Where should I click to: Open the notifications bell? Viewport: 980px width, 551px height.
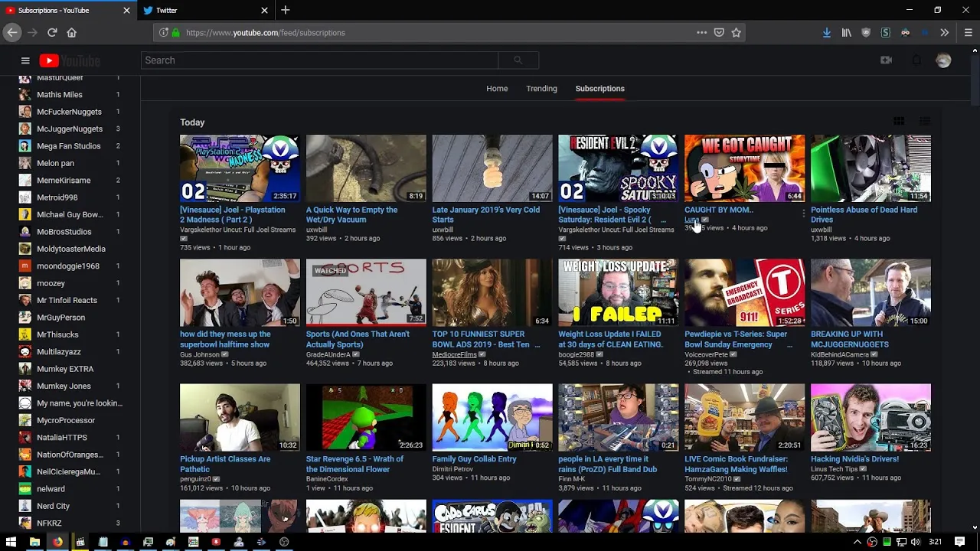pyautogui.click(x=916, y=60)
